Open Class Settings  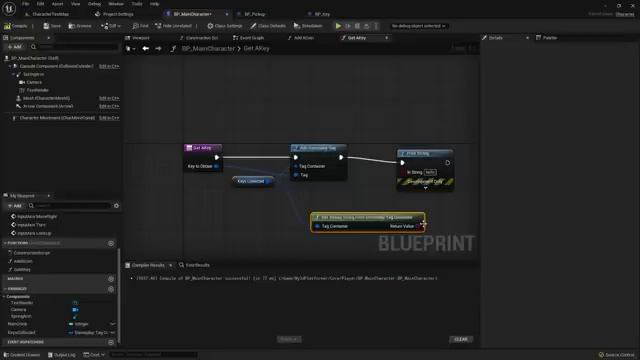(x=224, y=26)
